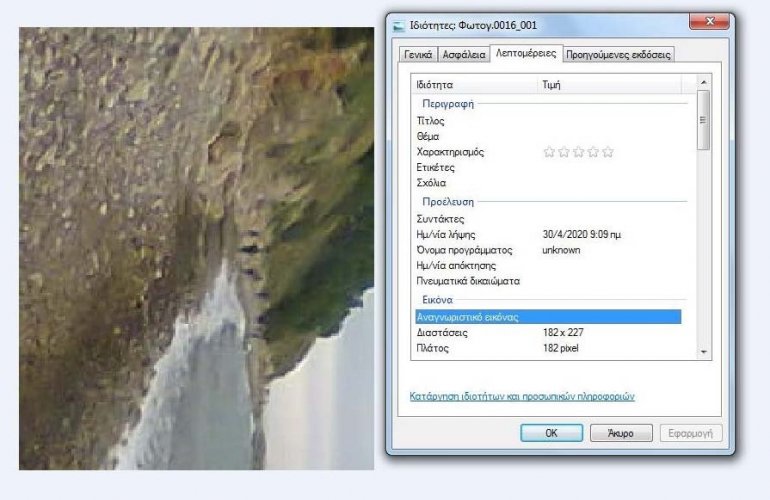Image resolution: width=770 pixels, height=500 pixels.
Task: Set rating to four stars
Action: tap(593, 152)
